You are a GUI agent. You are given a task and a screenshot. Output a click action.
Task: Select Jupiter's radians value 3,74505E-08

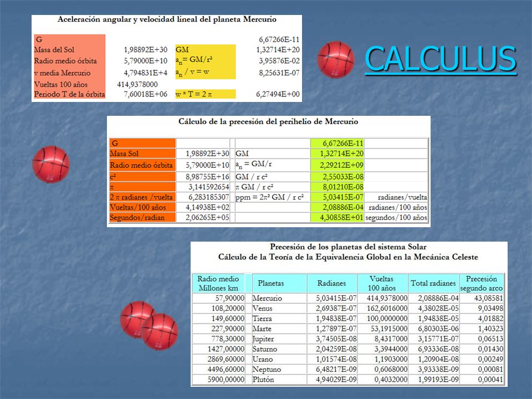[x=336, y=339]
